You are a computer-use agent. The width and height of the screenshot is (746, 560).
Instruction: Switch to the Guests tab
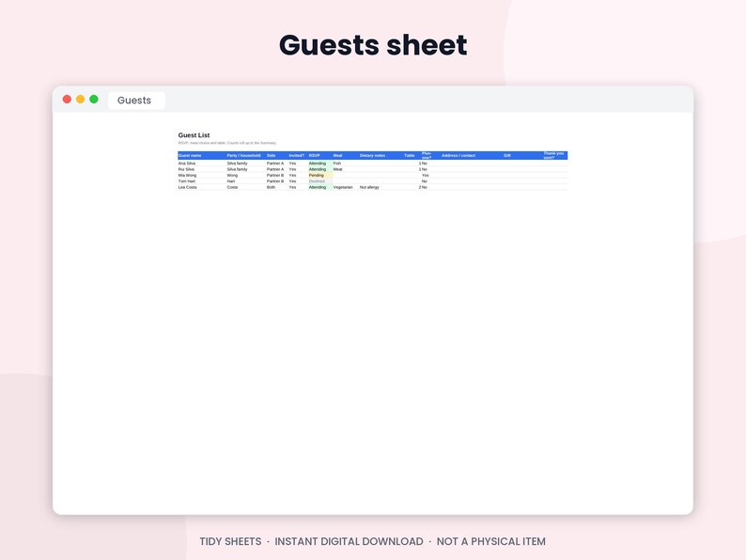[136, 101]
